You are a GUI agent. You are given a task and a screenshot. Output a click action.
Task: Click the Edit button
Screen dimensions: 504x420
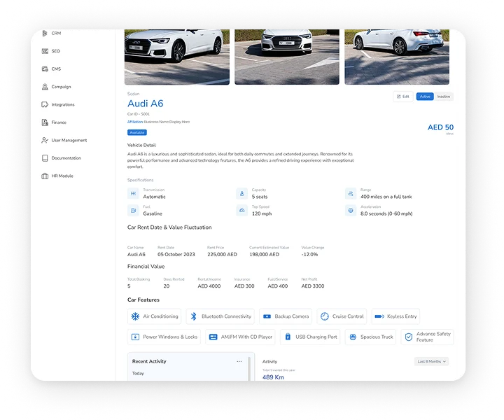[x=402, y=97]
